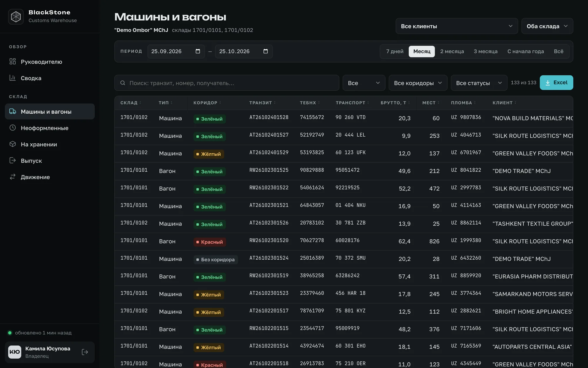Click the magnifier icon in the search box
This screenshot has width=588, height=368.
[x=123, y=83]
